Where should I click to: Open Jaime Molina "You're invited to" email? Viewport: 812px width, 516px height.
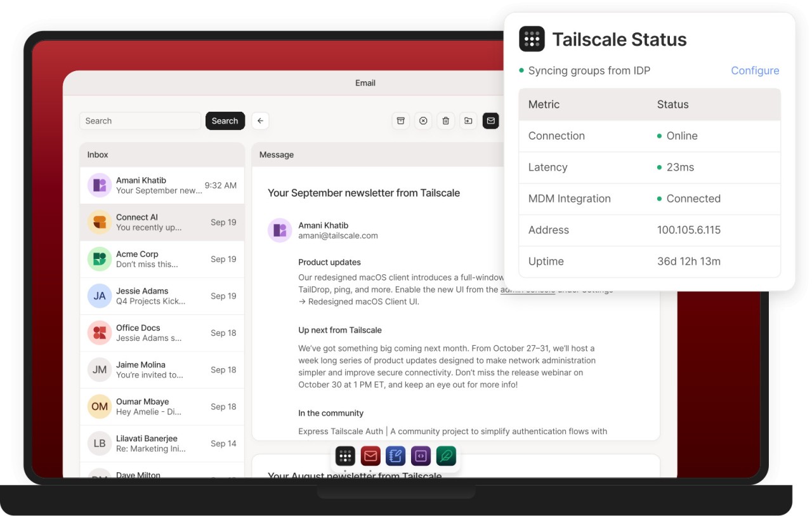(x=162, y=369)
